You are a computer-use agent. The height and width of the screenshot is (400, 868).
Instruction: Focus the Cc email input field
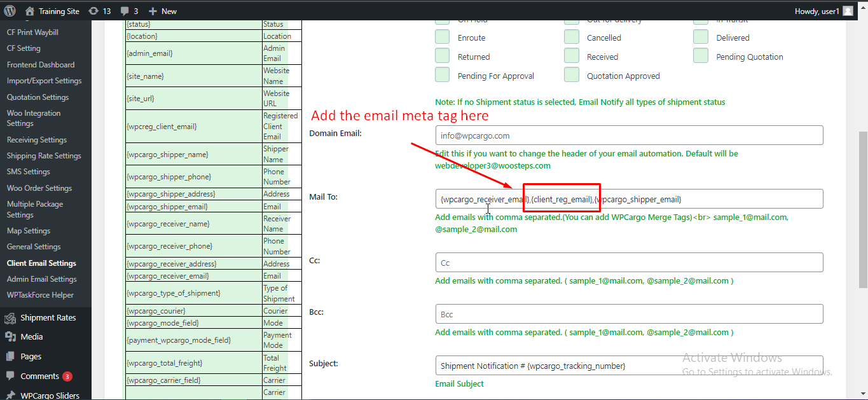tap(629, 263)
